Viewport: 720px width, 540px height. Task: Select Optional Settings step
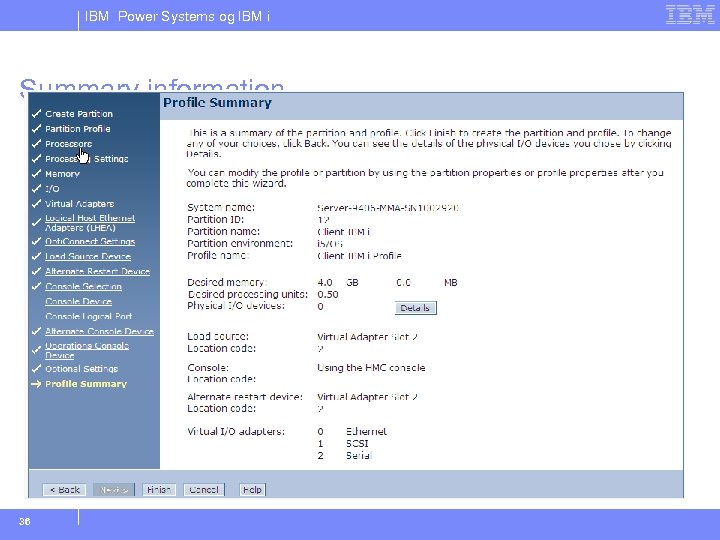point(81,369)
